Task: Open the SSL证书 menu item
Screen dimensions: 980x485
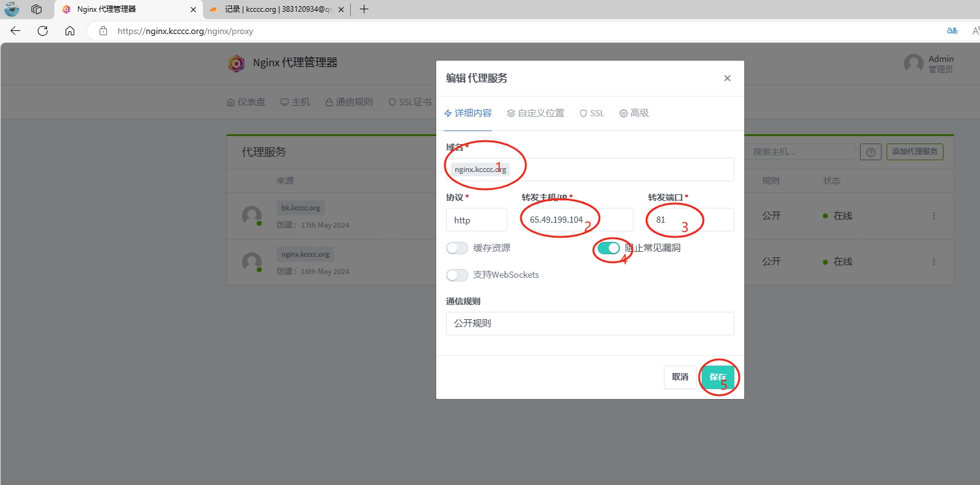Action: tap(410, 102)
